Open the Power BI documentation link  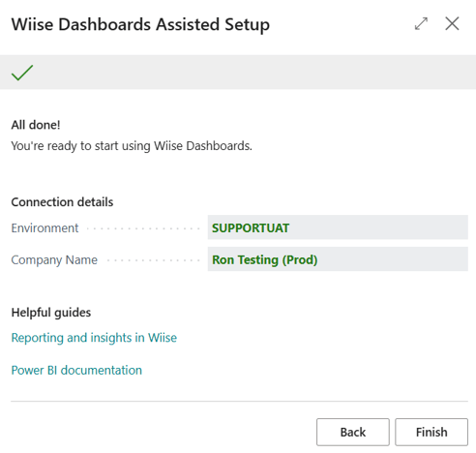click(x=76, y=370)
